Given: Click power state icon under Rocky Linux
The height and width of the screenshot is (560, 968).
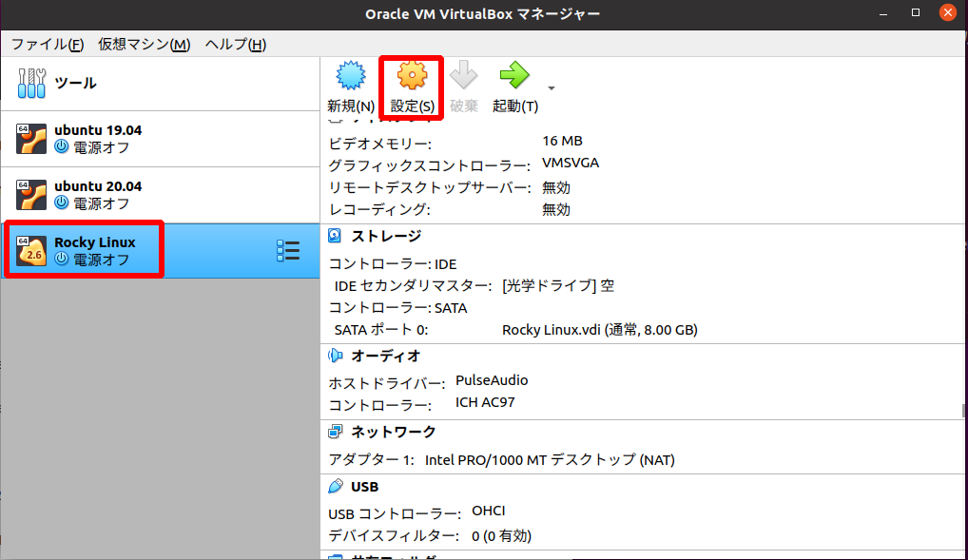Looking at the screenshot, I should tap(61, 259).
